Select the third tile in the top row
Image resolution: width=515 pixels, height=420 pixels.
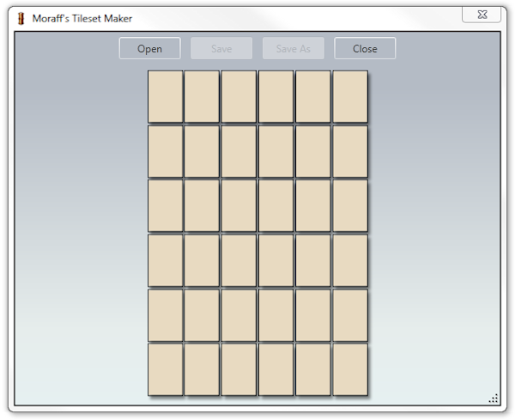click(x=239, y=96)
